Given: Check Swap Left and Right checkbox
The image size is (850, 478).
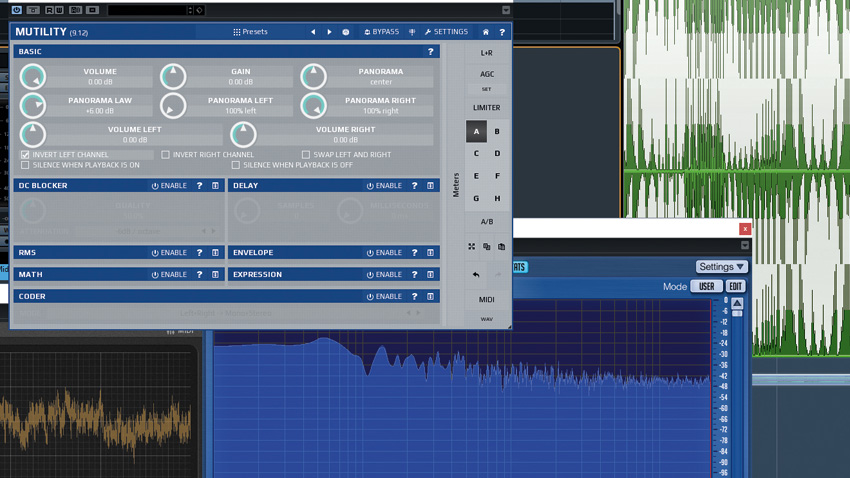Looking at the screenshot, I should point(306,154).
